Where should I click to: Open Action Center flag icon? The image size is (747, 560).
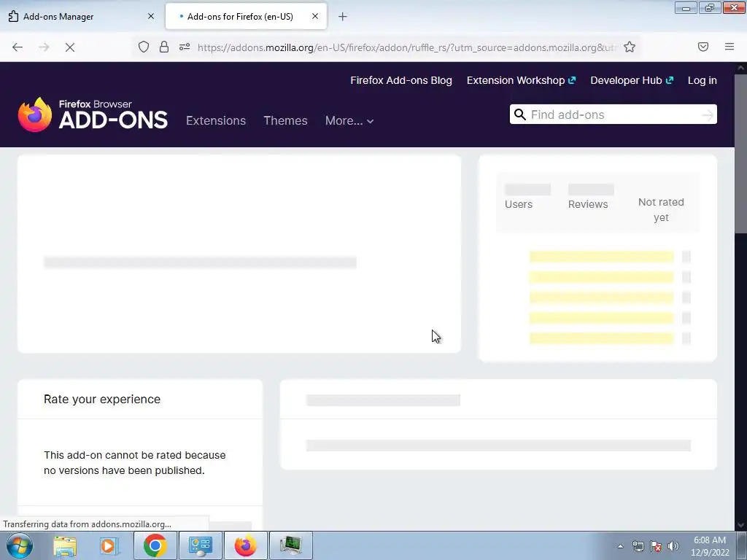[x=656, y=546]
